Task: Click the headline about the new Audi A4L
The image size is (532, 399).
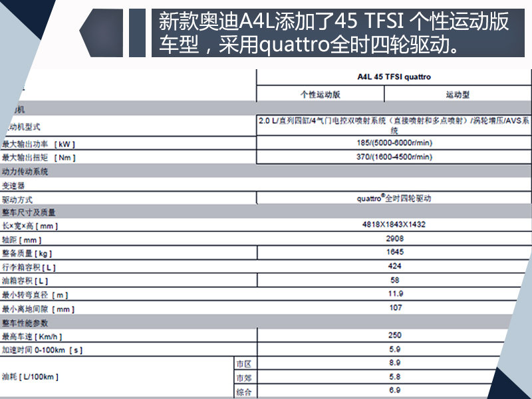Action: point(334,33)
